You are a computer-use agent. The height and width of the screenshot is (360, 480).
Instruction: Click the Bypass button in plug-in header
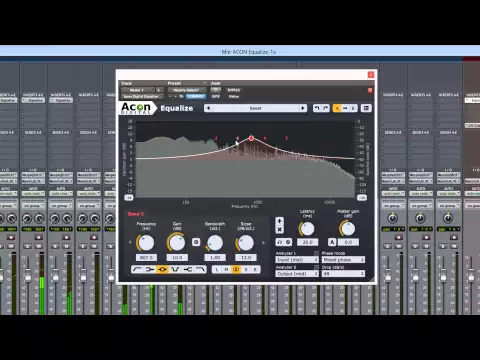tap(234, 90)
